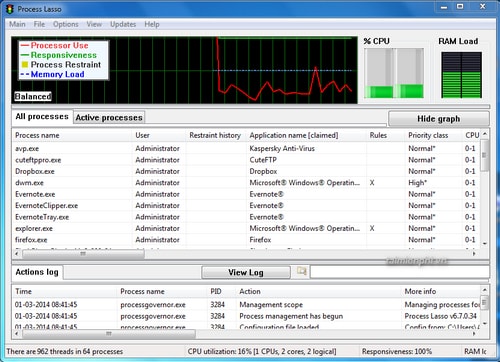Open the File menu

pos(39,24)
